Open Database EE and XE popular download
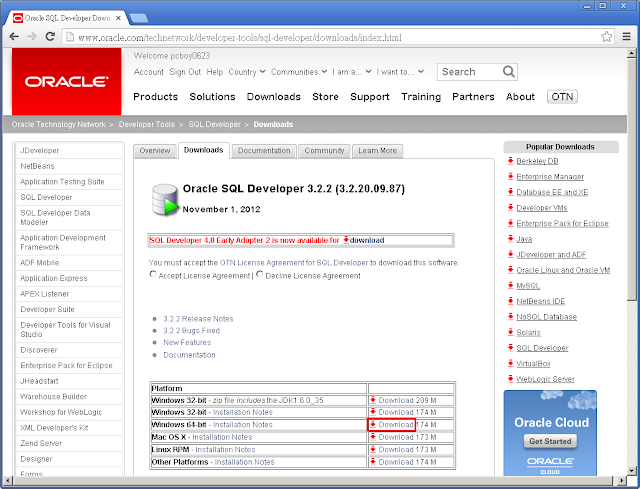Image resolution: width=640 pixels, height=489 pixels. pos(552,192)
